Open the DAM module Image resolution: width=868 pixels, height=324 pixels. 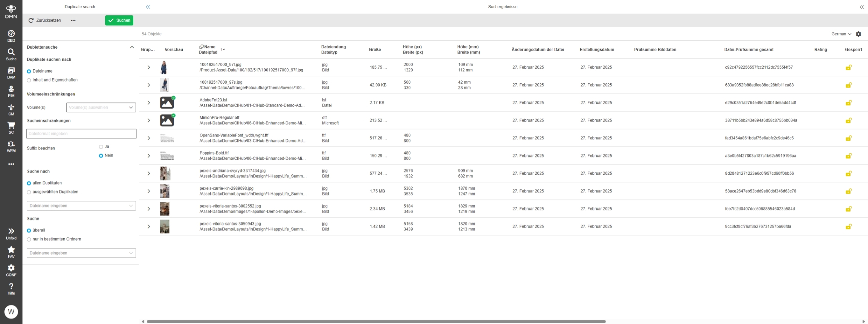click(x=11, y=73)
